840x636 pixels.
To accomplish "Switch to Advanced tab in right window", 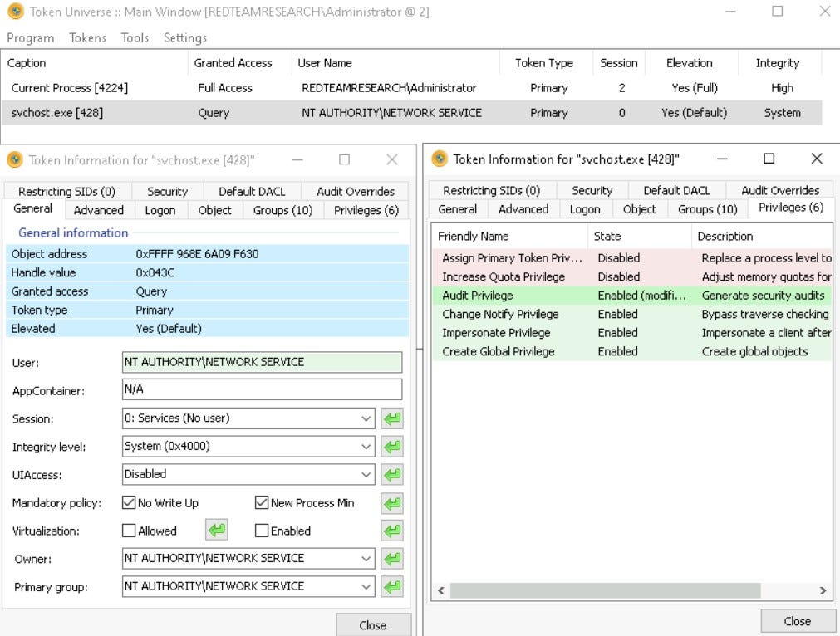I will coord(523,209).
